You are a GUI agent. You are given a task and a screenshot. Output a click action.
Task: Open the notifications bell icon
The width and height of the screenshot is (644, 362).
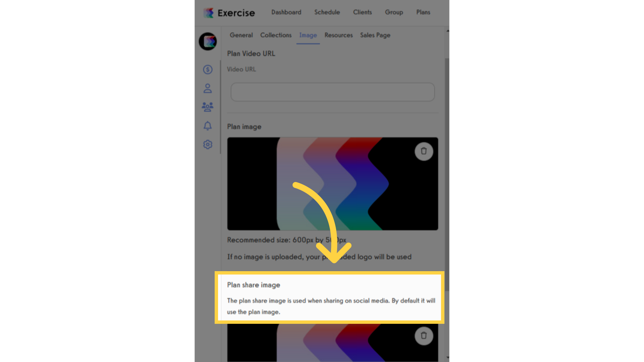[x=207, y=126]
